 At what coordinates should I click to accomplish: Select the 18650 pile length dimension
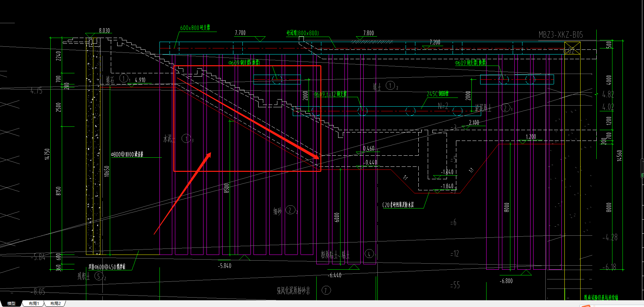coord(107,171)
